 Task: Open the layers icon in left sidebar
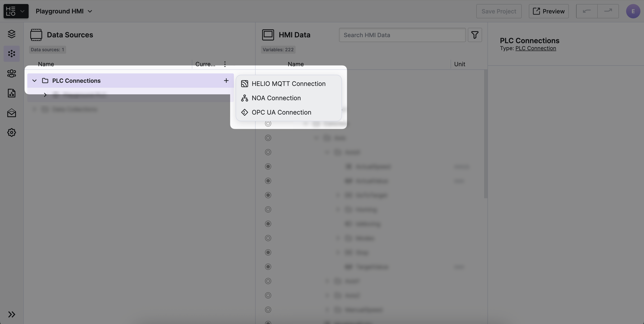tap(11, 34)
